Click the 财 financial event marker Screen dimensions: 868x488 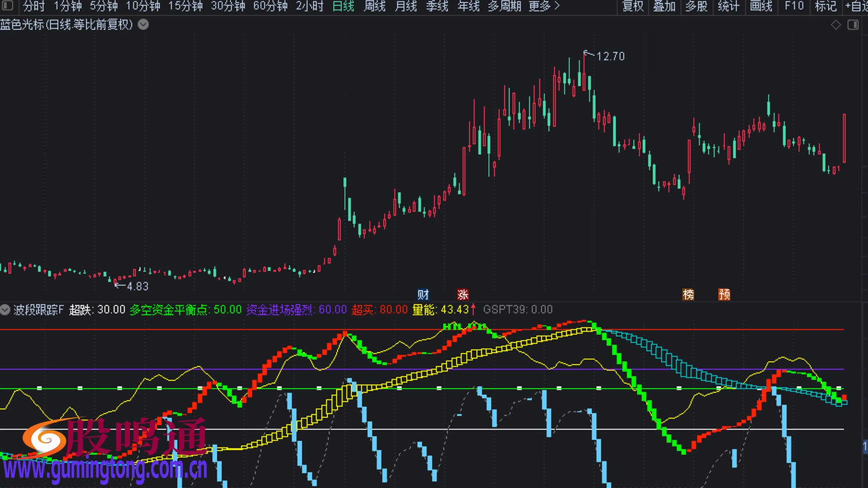point(423,294)
